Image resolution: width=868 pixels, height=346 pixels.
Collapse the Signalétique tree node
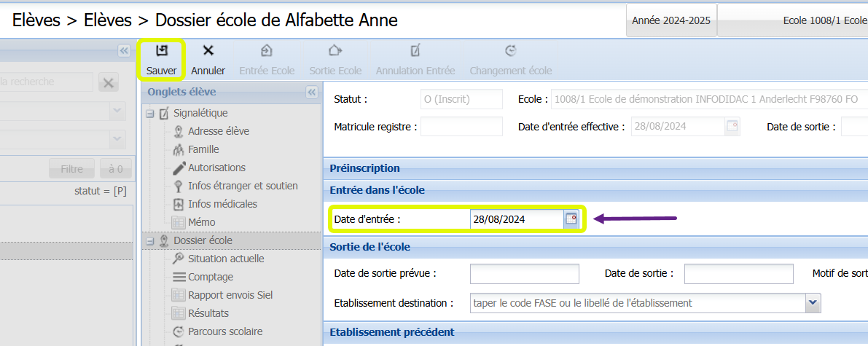pyautogui.click(x=149, y=114)
